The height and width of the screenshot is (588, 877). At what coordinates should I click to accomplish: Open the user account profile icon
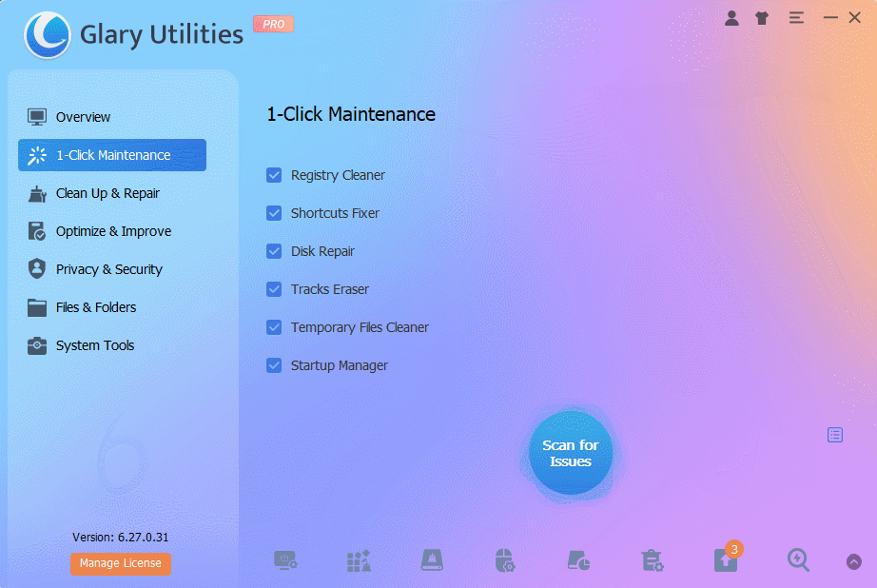point(731,18)
